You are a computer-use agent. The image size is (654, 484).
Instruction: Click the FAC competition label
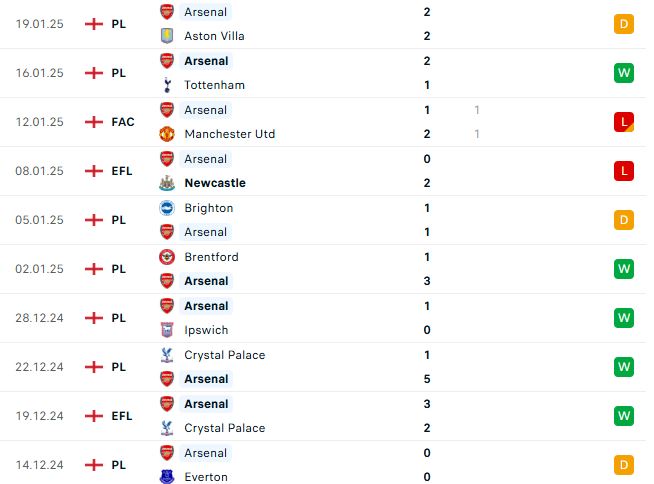[x=123, y=122]
